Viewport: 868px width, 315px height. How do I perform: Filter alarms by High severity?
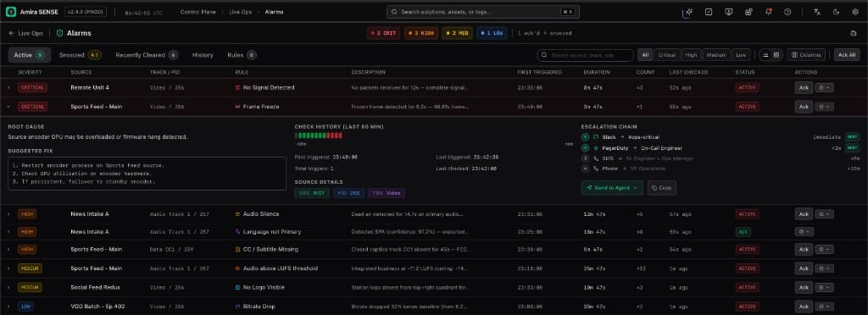tap(692, 55)
